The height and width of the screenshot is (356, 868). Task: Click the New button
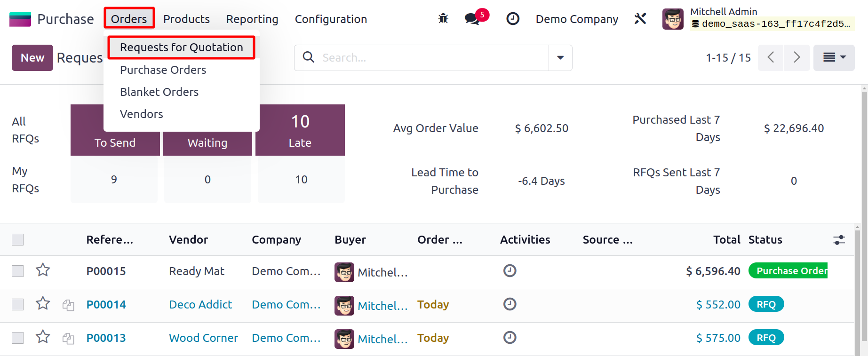point(32,58)
